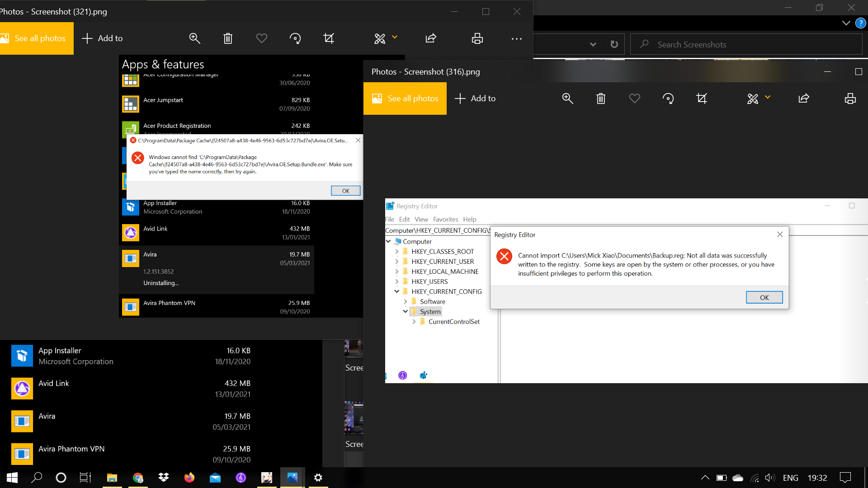Screen dimensions: 868x488
Task: Click heart favorite icon in Screenshot (321) window
Action: (262, 38)
